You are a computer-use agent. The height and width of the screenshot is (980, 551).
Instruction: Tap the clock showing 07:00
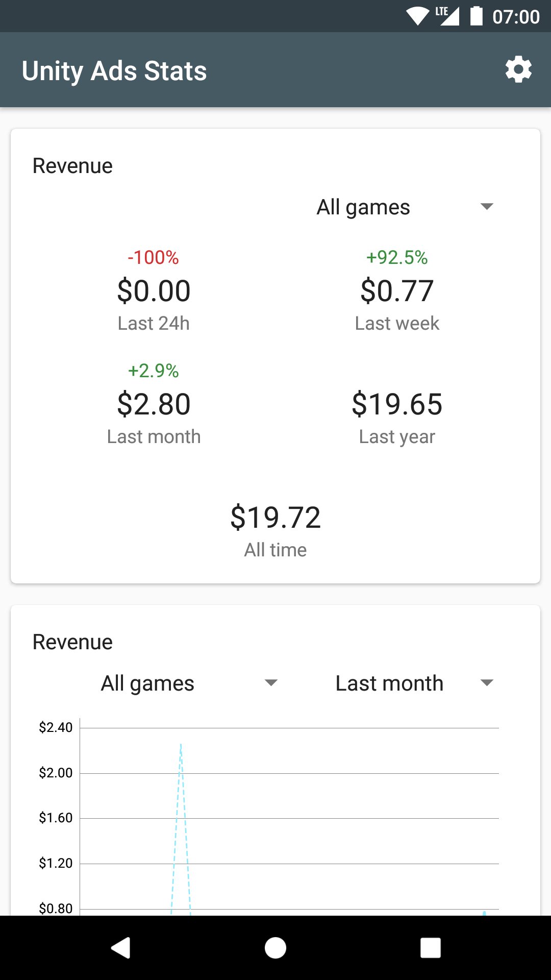click(x=516, y=17)
